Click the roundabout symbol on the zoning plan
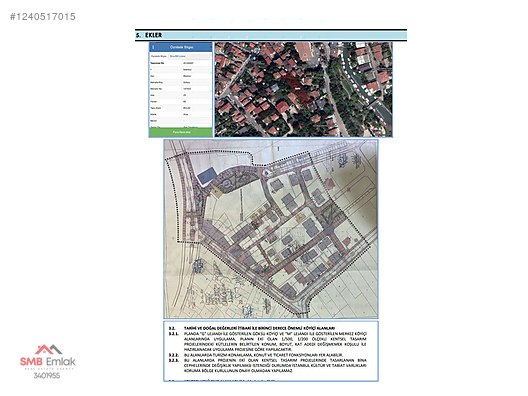 (x=267, y=173)
